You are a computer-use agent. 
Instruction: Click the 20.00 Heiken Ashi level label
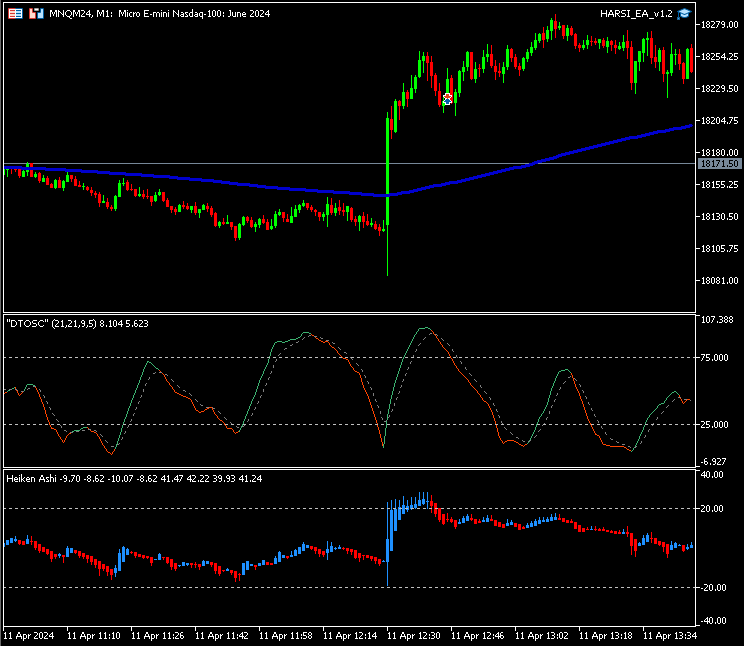tap(712, 509)
